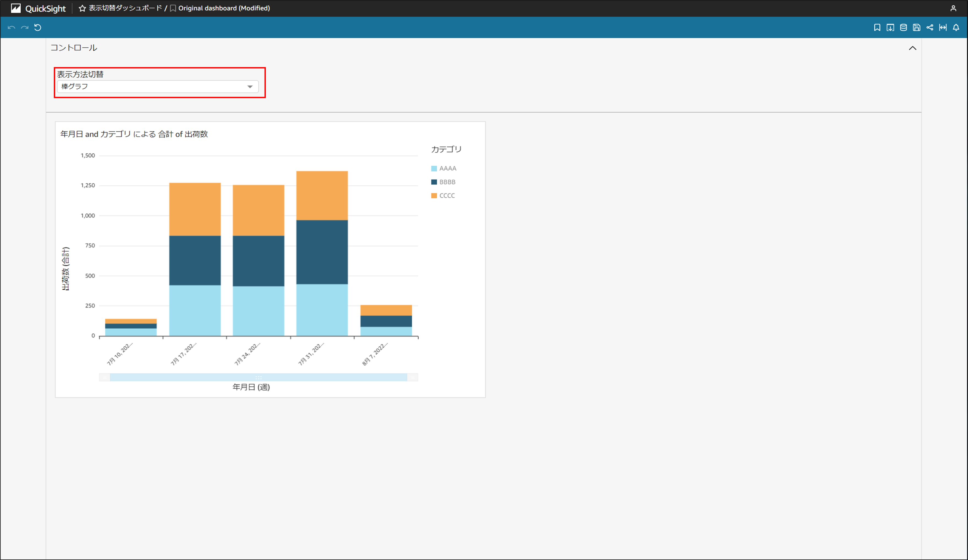Reset the dashboard with the refresh icon

37,27
